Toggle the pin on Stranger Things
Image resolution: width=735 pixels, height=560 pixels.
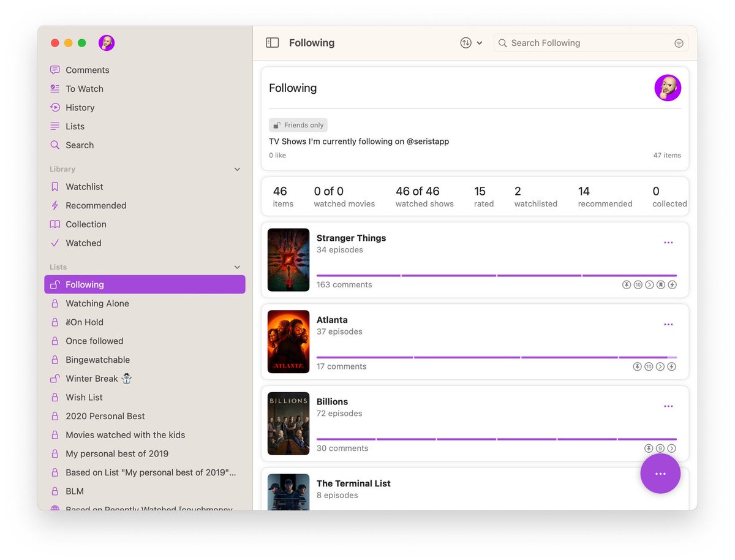point(627,285)
